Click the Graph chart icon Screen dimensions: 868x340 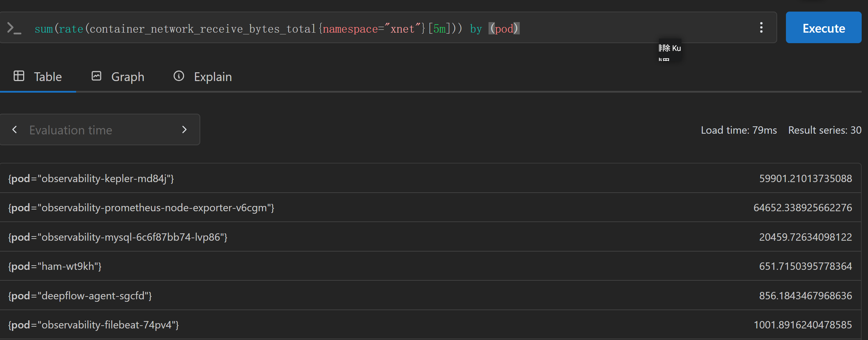pyautogui.click(x=96, y=76)
